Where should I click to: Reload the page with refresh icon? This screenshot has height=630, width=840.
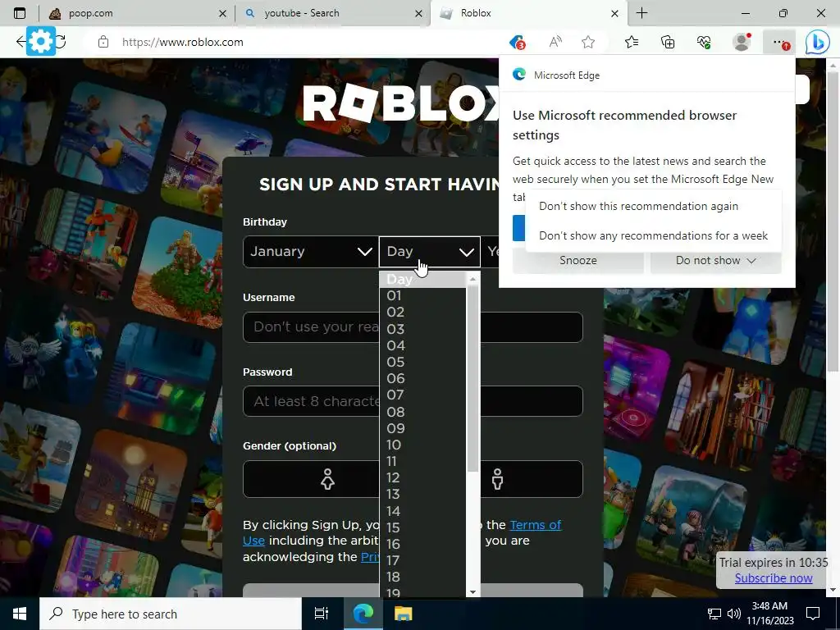[x=61, y=42]
